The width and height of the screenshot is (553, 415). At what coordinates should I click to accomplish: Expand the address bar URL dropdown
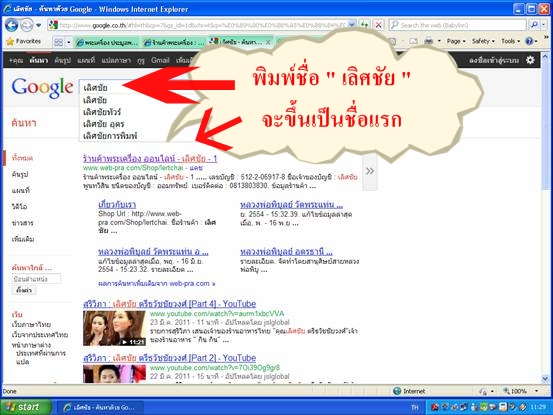click(x=352, y=25)
